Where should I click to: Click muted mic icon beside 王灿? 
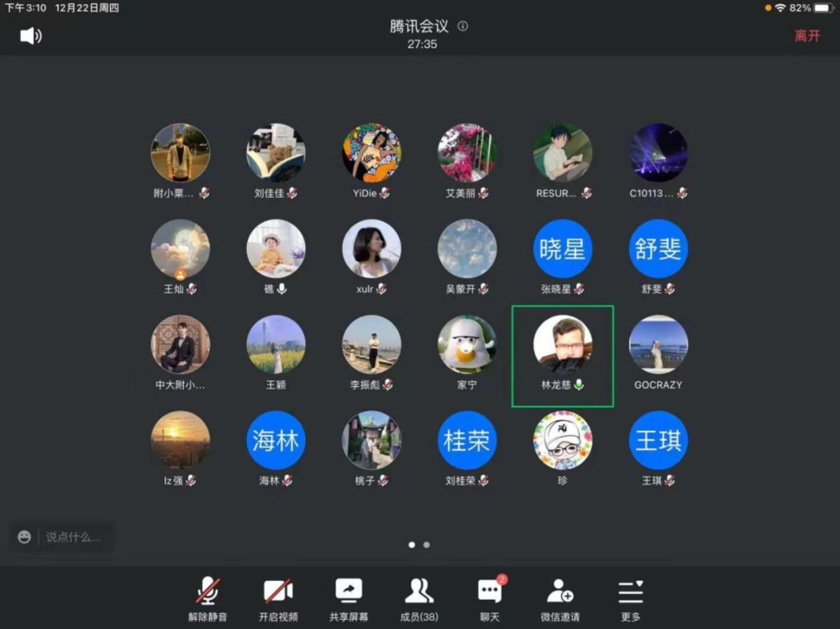[192, 289]
